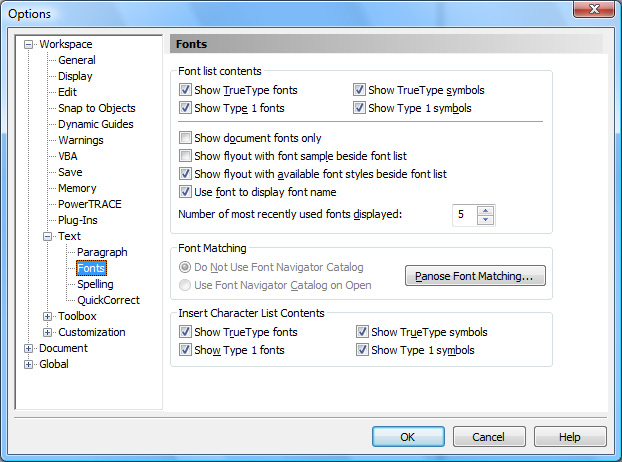
Task: Enable Show document fonts only
Action: (185, 138)
